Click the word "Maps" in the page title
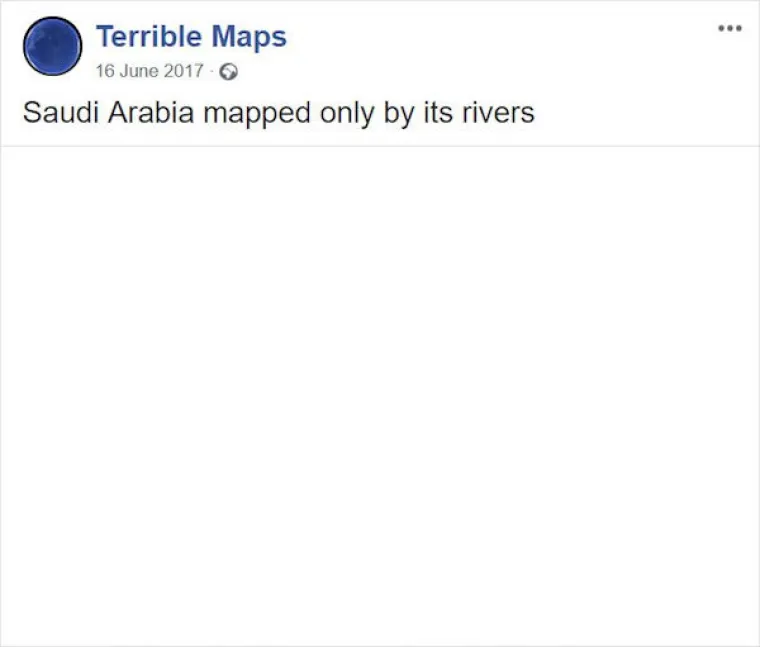Image resolution: width=760 pixels, height=647 pixels. (251, 37)
